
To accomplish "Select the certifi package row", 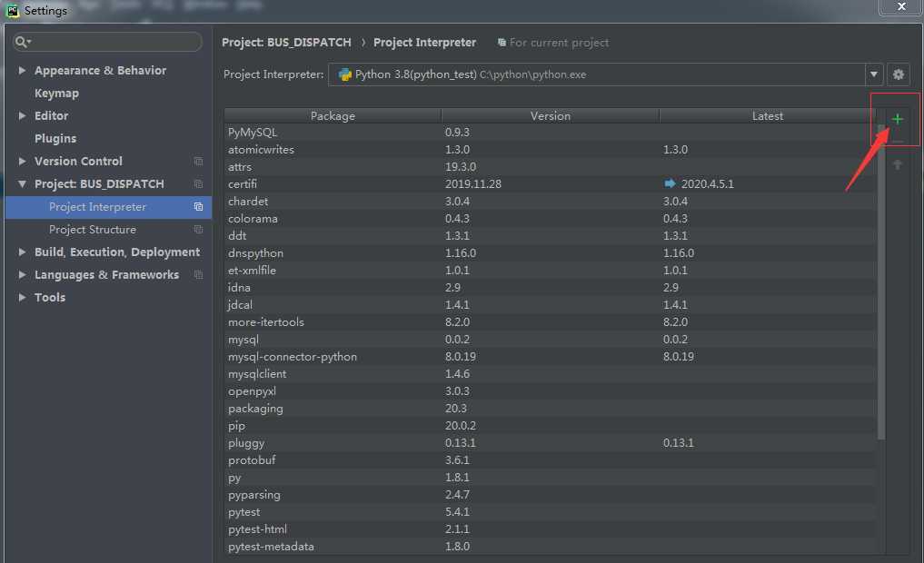I will tap(550, 183).
